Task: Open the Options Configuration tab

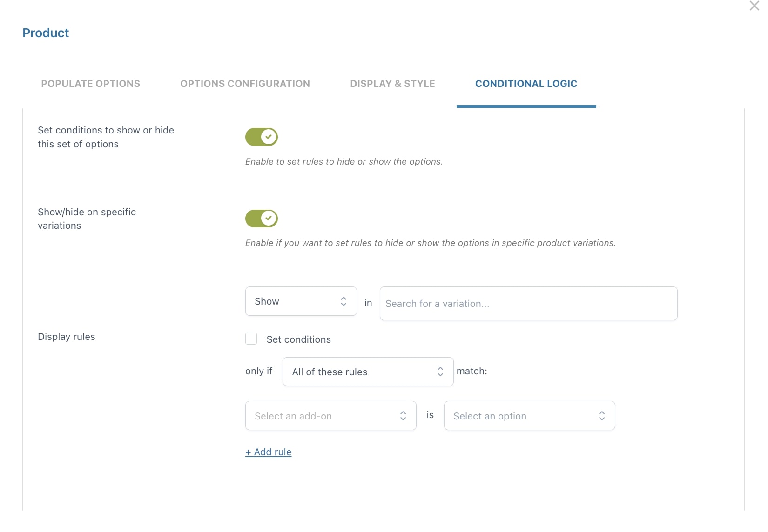Action: coord(245,84)
